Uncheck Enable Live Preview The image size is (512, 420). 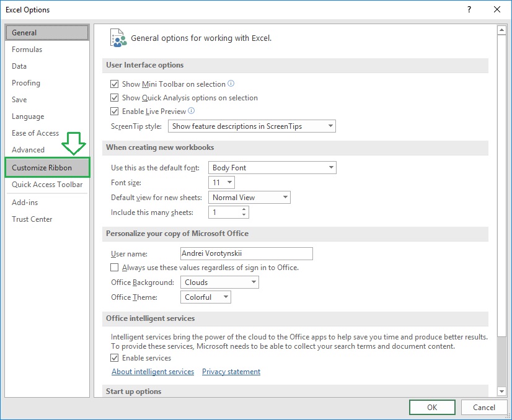(x=114, y=112)
